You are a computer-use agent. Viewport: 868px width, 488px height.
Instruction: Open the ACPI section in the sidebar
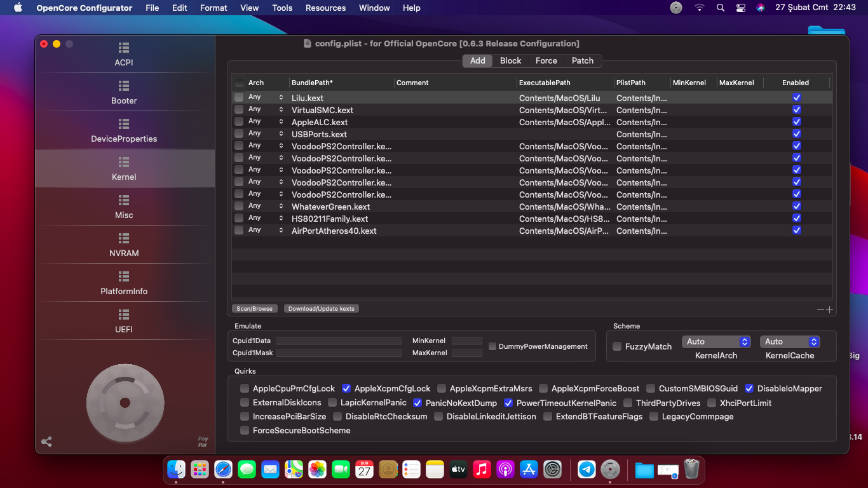pos(124,55)
